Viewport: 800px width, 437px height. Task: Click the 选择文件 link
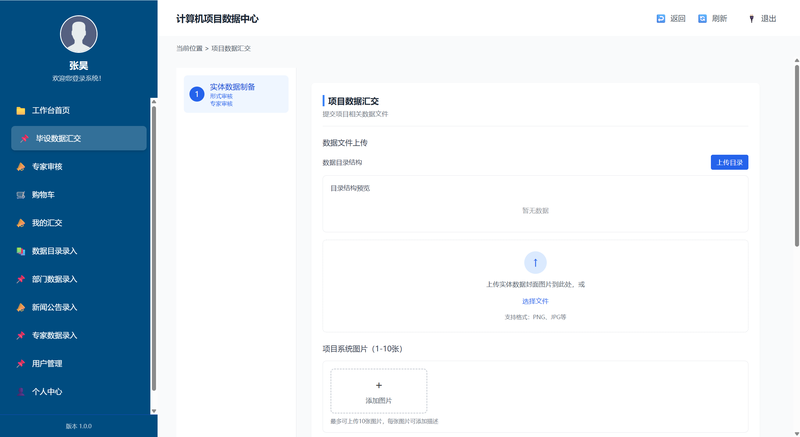click(x=535, y=301)
